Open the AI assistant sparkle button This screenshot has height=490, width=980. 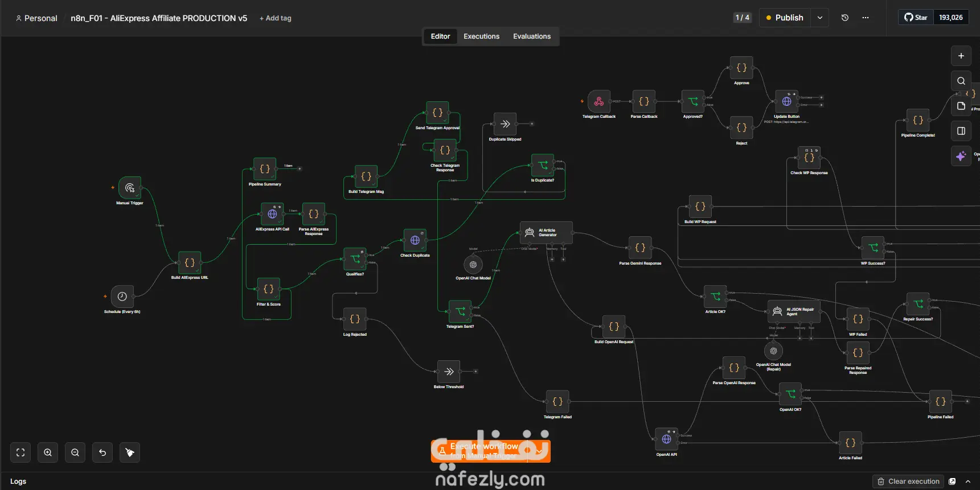pyautogui.click(x=961, y=156)
